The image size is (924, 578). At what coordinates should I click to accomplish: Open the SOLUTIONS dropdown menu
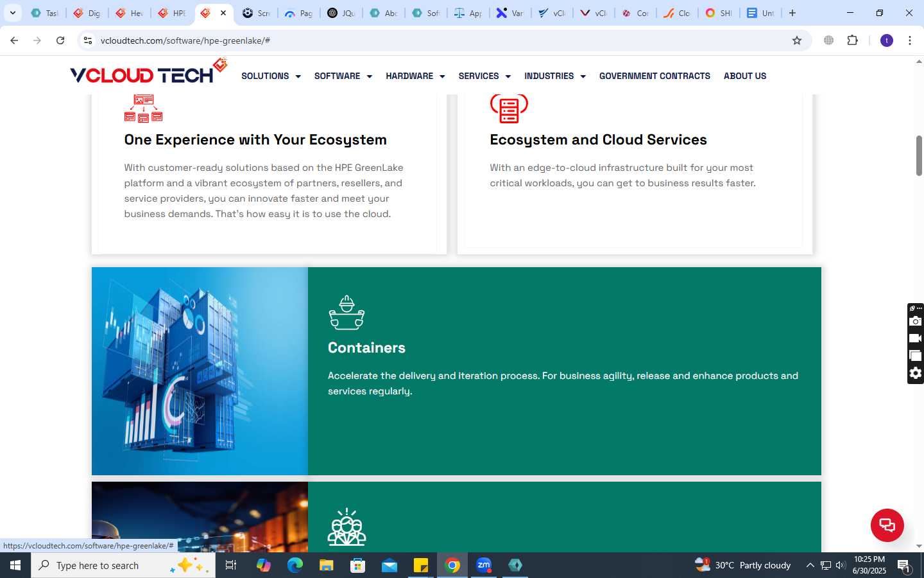click(x=271, y=76)
